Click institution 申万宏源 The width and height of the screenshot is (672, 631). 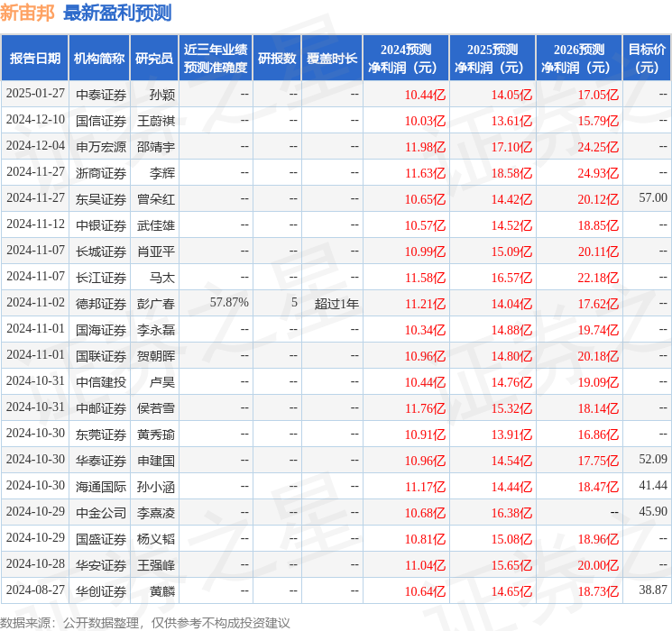tap(101, 147)
